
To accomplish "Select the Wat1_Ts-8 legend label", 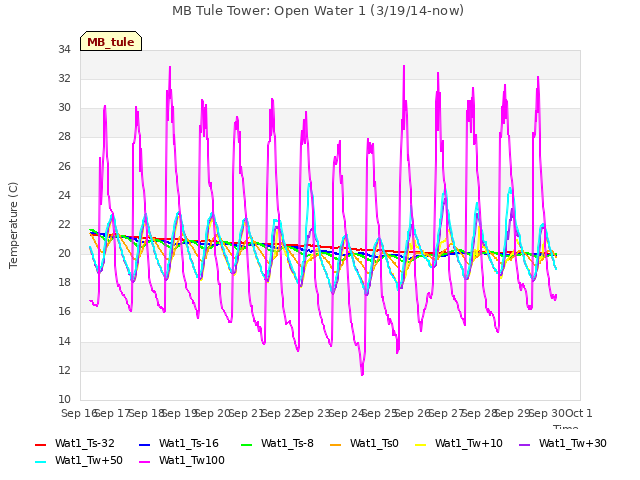I will coord(287,443).
